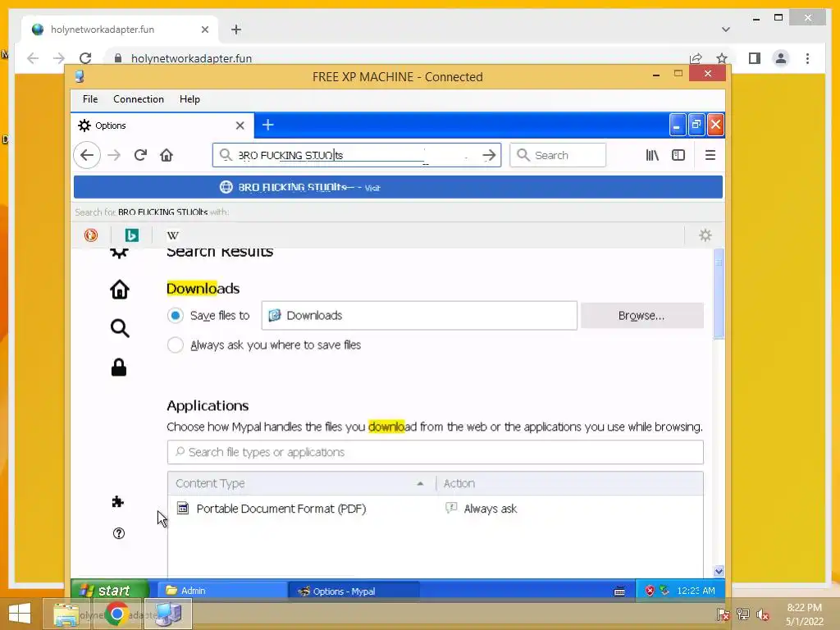Screen dimensions: 840x630
Task: Open Chrome profile avatar
Action: coord(781,58)
